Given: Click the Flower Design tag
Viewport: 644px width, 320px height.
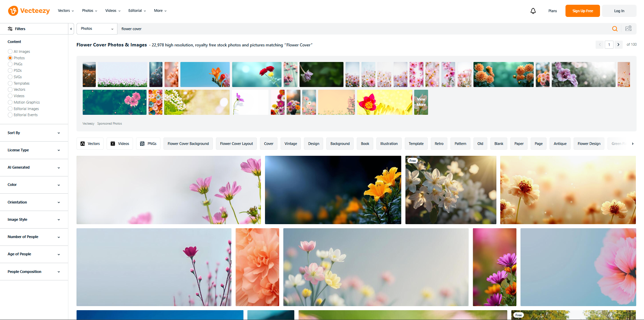Looking at the screenshot, I should tap(589, 144).
